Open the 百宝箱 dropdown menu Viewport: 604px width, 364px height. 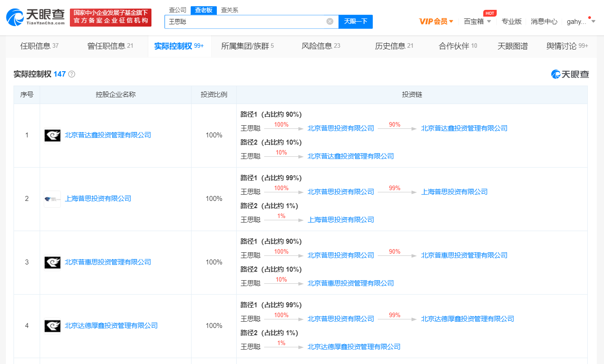[477, 21]
